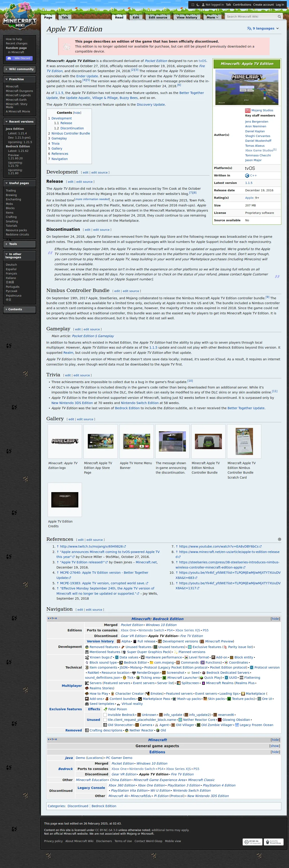Screen dimensions: 289x868
Task: Hide the Contents table with the hide toggle
Action: point(77,113)
